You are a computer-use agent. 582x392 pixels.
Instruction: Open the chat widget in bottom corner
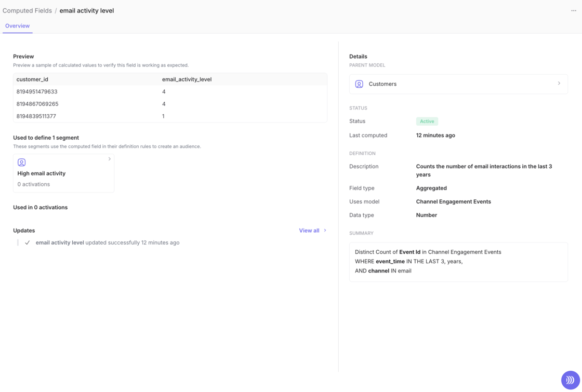570,380
